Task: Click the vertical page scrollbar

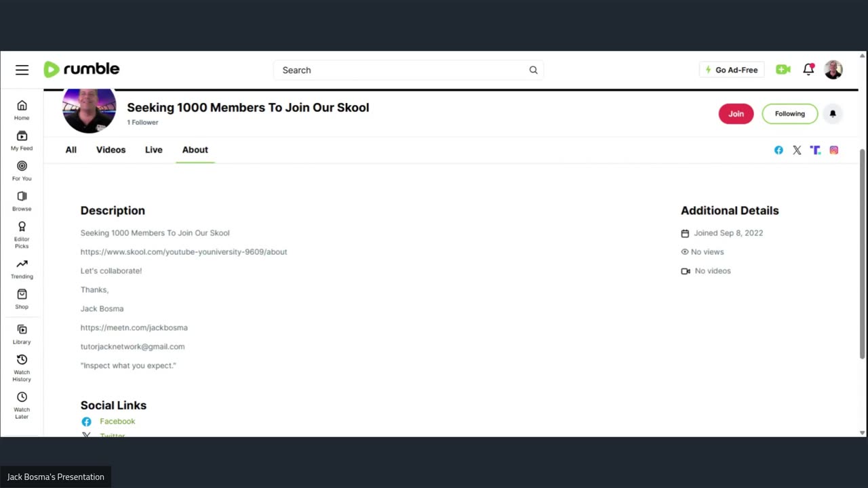Action: (863, 253)
